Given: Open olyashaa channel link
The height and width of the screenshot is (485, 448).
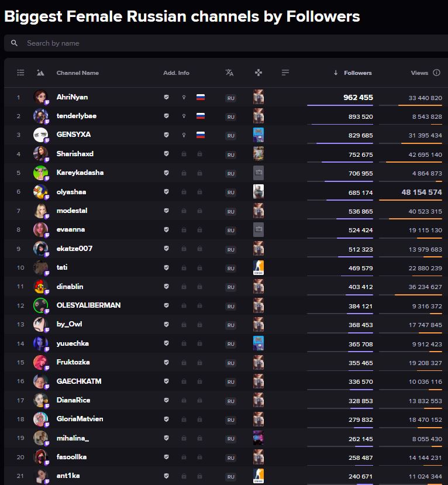Looking at the screenshot, I should click(71, 192).
